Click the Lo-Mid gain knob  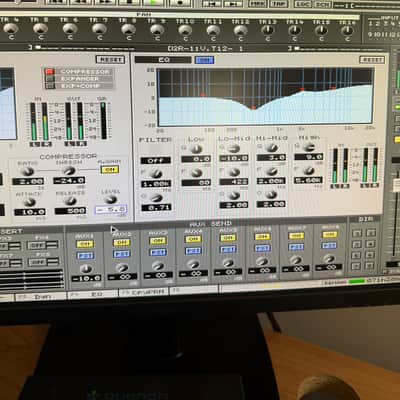click(x=234, y=149)
